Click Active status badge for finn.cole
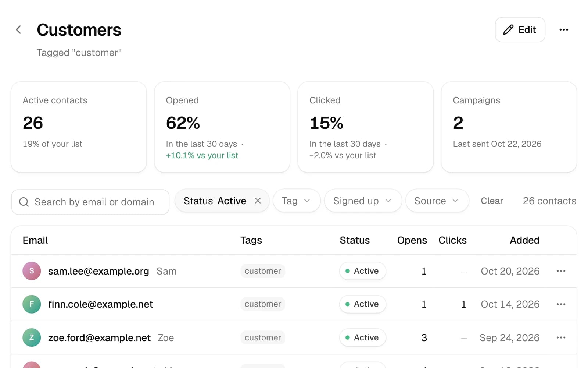The image size is (588, 368). (362, 304)
